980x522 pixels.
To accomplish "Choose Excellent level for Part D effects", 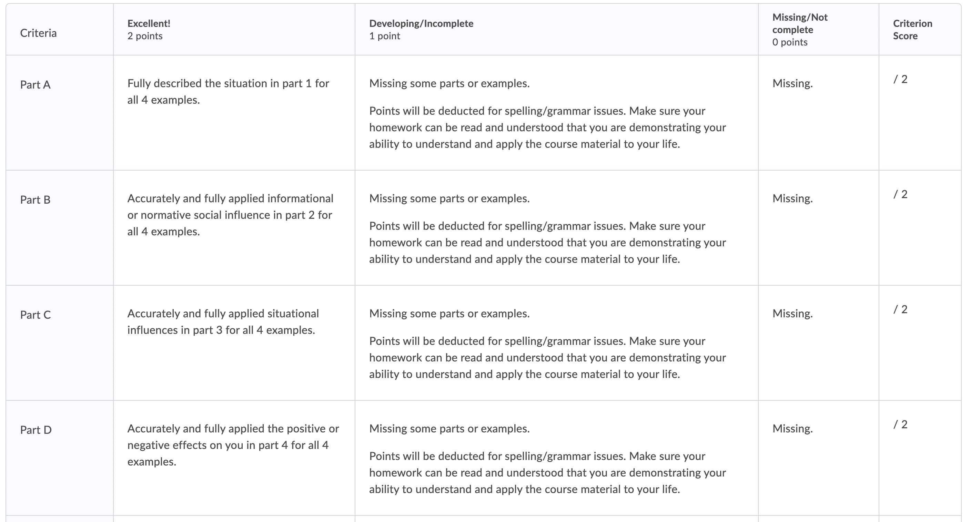I will (x=234, y=458).
